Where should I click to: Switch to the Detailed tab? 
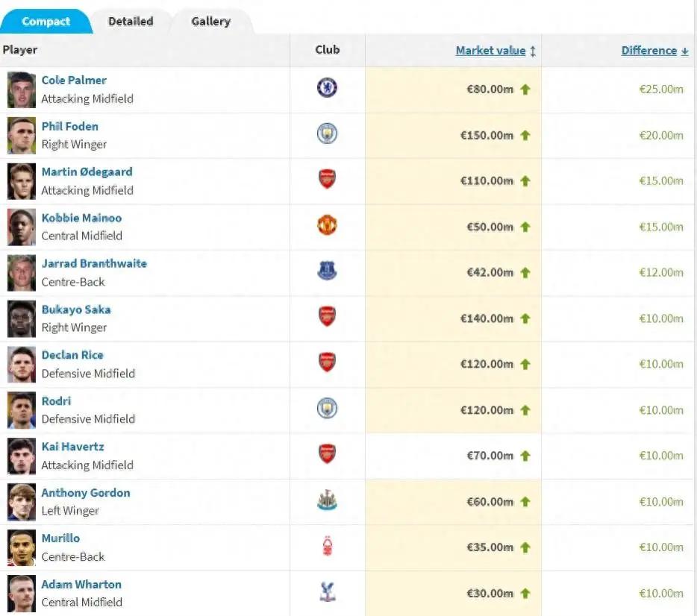coord(131,22)
